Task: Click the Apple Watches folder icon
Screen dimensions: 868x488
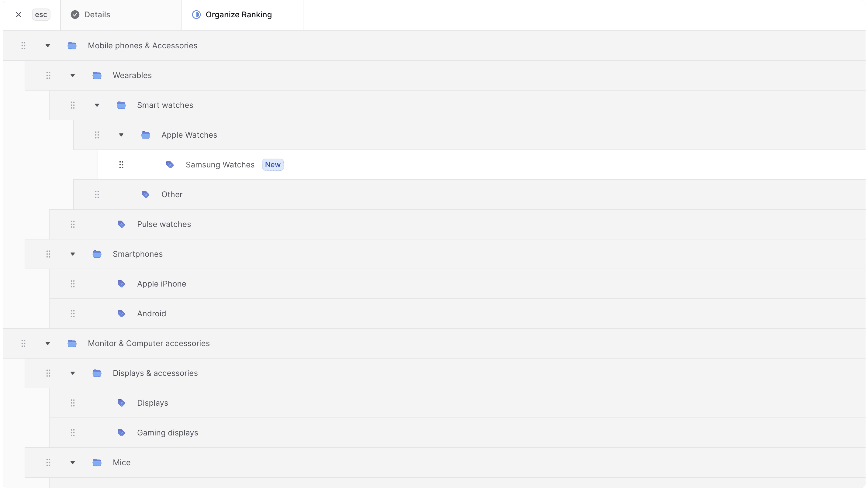Action: (x=146, y=135)
